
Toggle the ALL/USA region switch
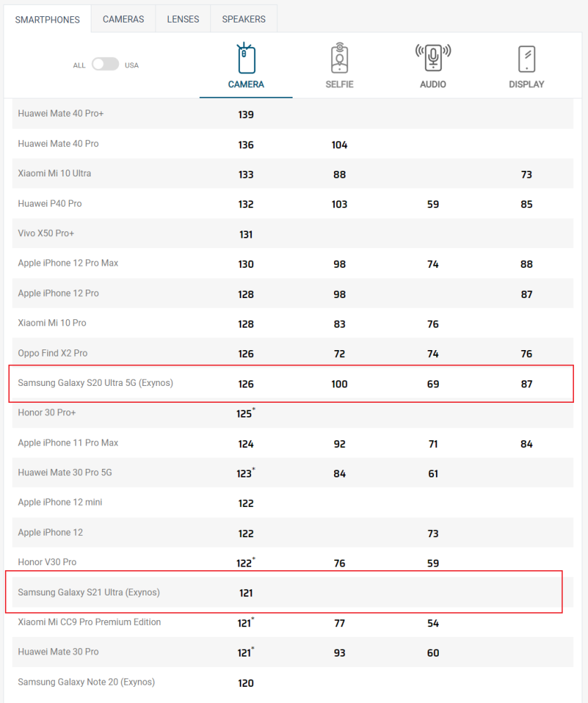pyautogui.click(x=106, y=64)
